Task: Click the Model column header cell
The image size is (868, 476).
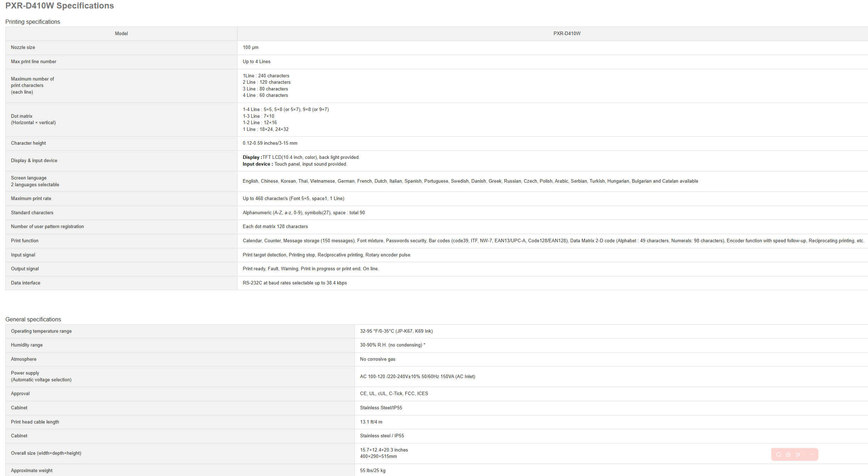Action: (121, 33)
